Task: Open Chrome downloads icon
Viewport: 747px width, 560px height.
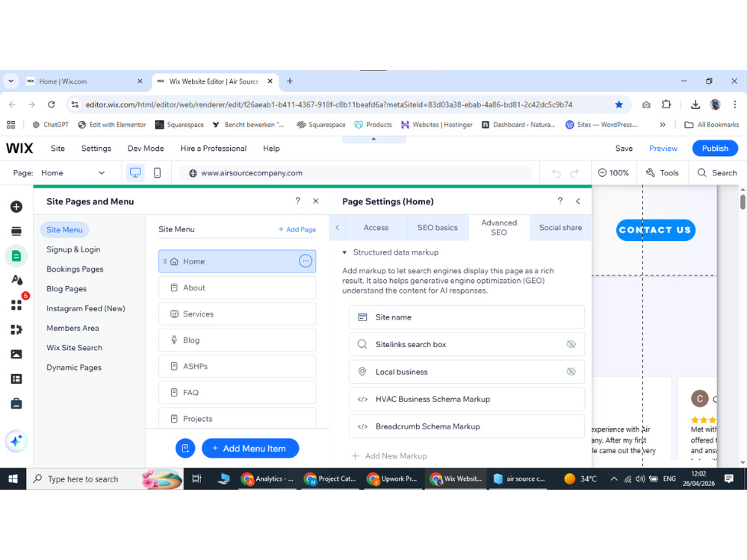Action: click(695, 105)
